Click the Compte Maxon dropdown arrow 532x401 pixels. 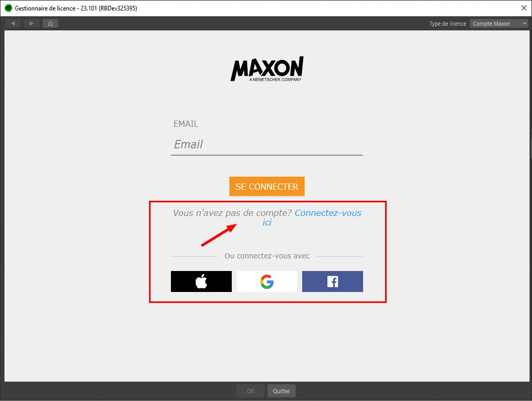[x=524, y=24]
